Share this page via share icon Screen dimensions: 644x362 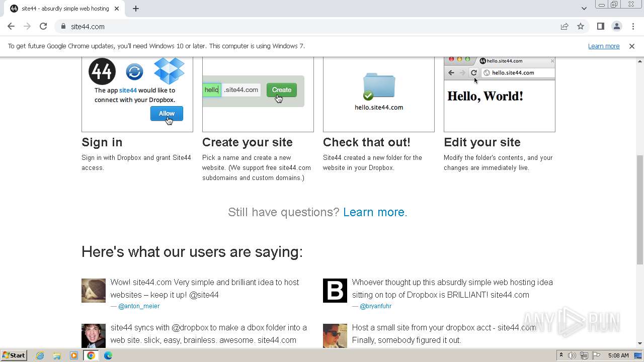565,26
